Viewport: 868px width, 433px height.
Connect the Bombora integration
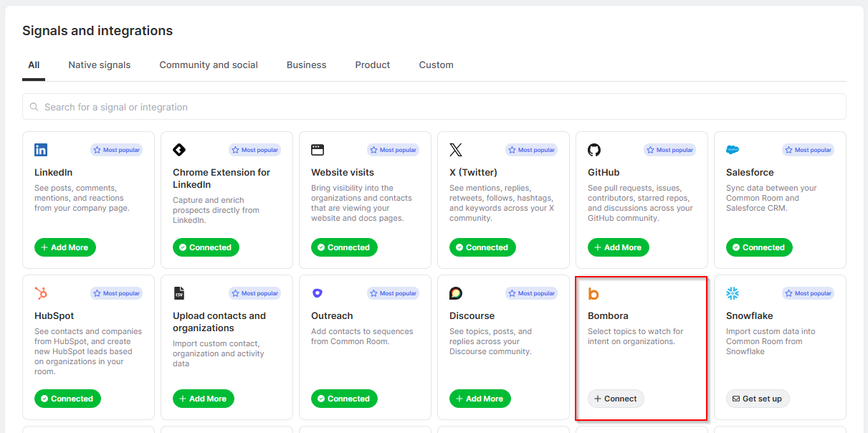(x=616, y=399)
